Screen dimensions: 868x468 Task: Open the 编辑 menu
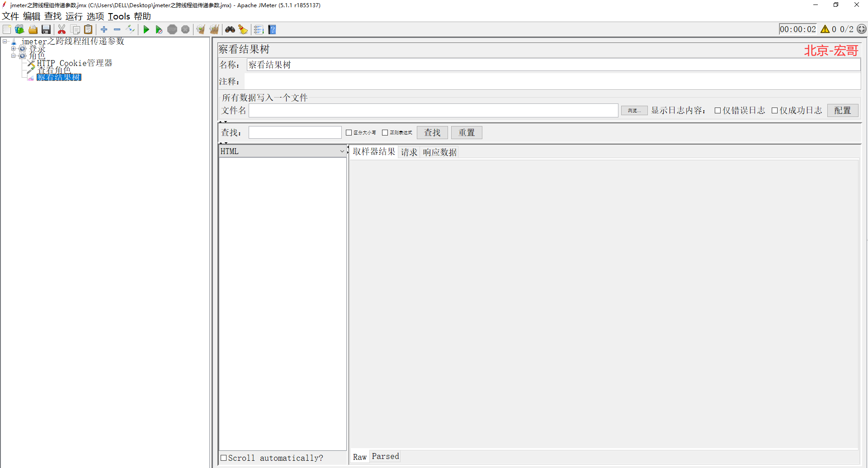[x=32, y=16]
